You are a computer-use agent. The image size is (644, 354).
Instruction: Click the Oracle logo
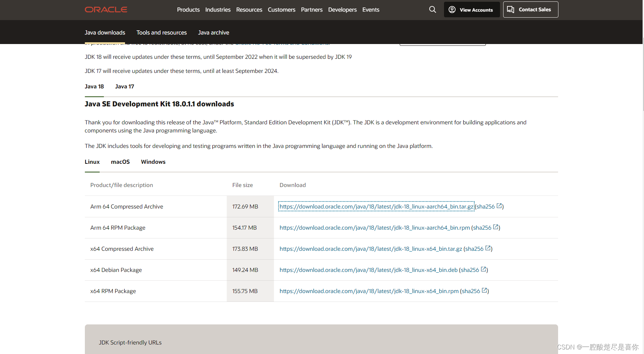(106, 10)
